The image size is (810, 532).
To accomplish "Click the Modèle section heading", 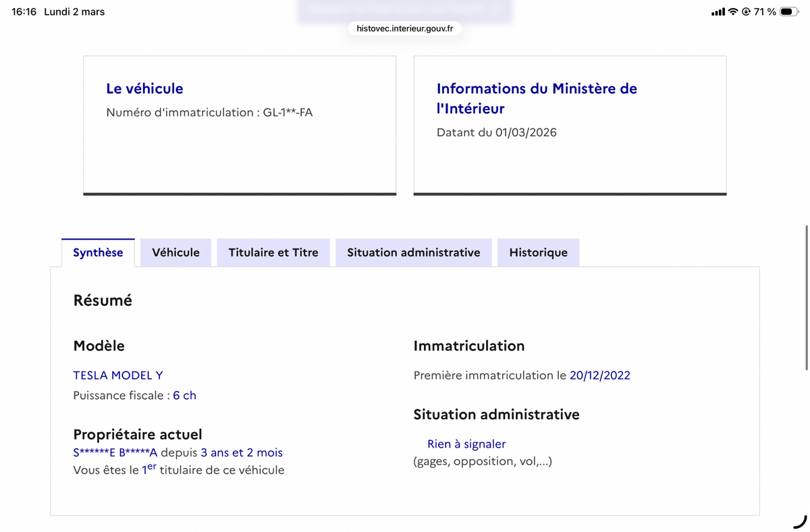I will coord(99,346).
